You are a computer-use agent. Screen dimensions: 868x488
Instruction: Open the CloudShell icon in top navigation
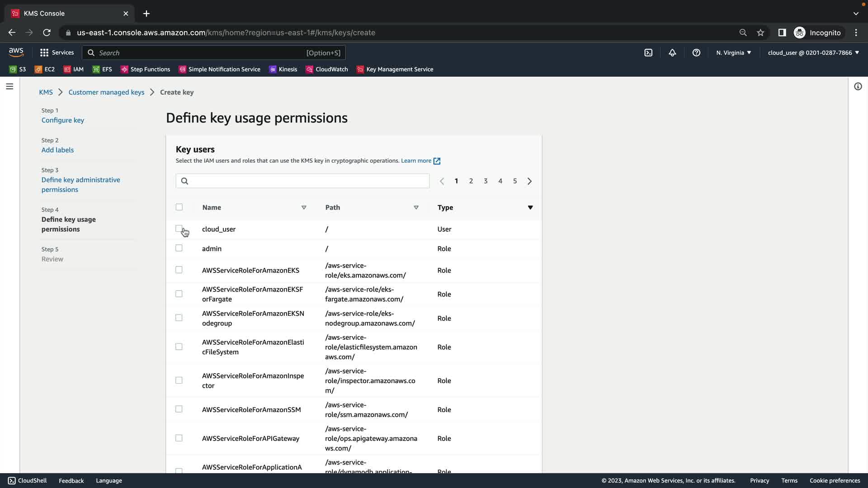pos(648,53)
